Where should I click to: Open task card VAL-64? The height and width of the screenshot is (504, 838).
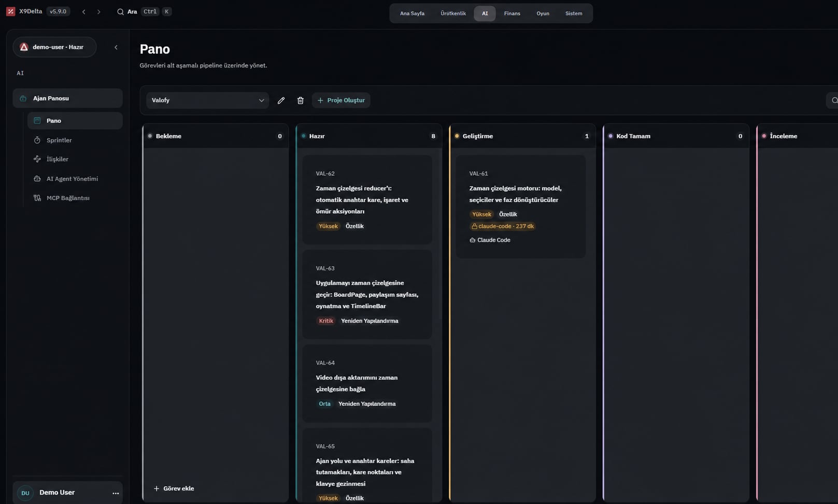tap(367, 383)
